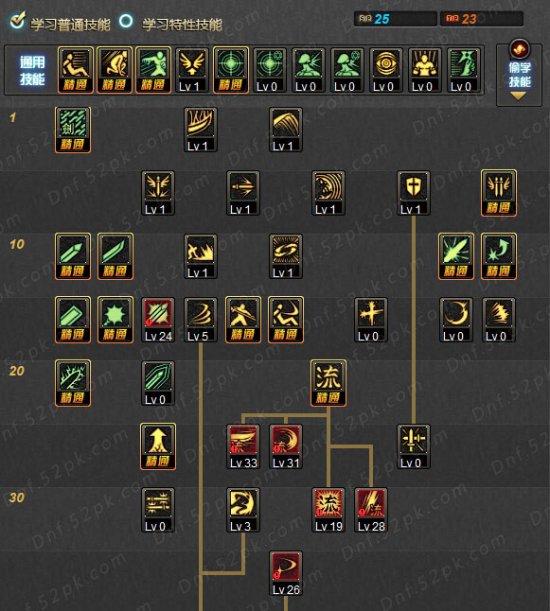This screenshot has width=550, height=611.
Task: Click the Lv 26 crescent skill icon
Action: (286, 573)
